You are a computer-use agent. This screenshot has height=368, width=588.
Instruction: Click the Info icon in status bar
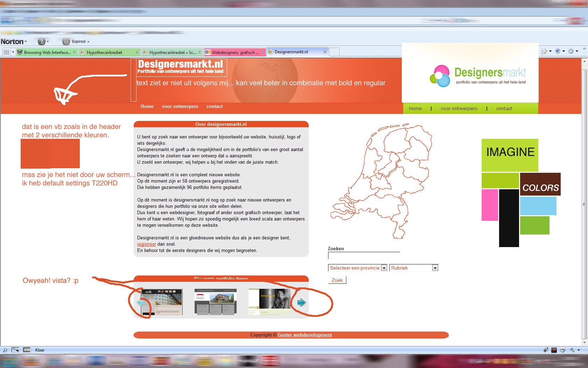(563, 350)
